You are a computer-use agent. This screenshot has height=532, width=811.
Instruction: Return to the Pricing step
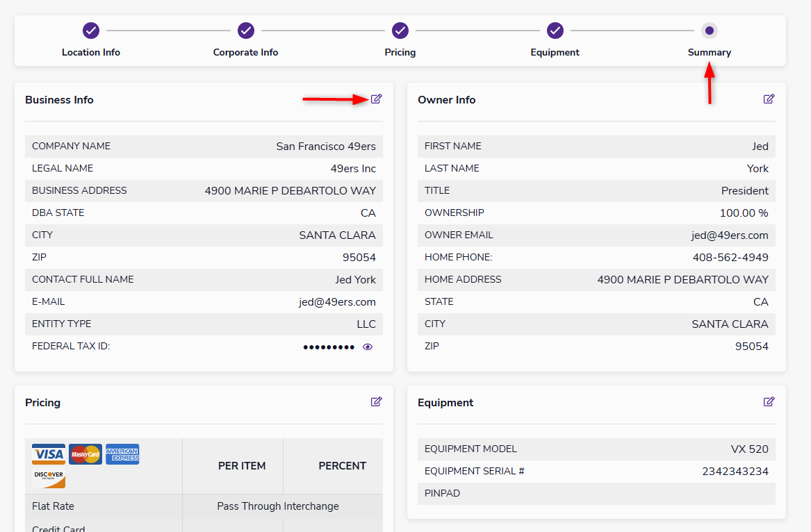pyautogui.click(x=400, y=31)
